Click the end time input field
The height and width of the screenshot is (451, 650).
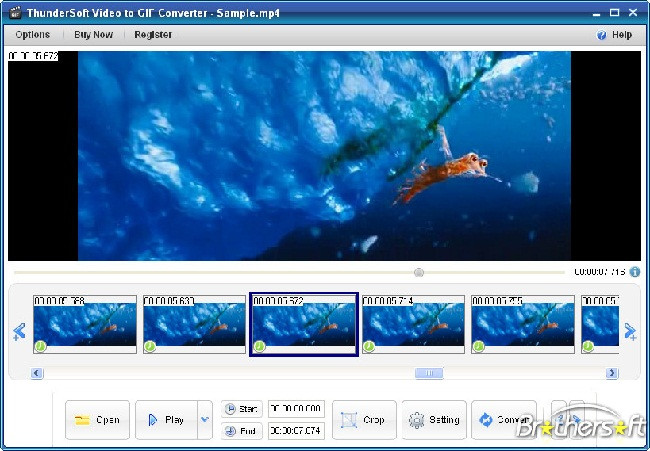click(296, 431)
